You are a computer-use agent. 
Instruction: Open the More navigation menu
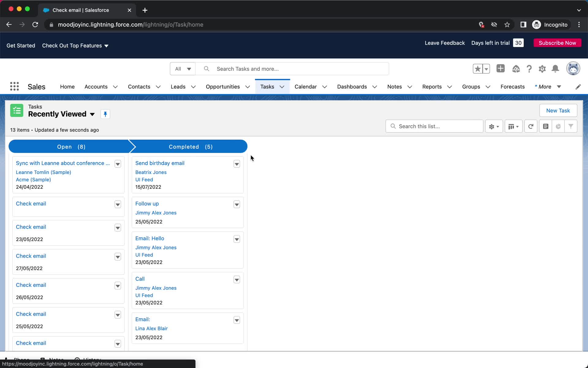click(x=548, y=87)
